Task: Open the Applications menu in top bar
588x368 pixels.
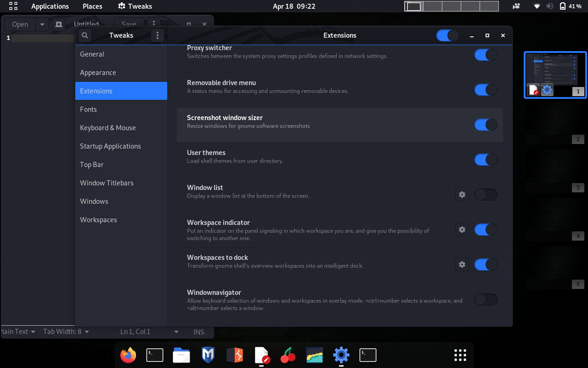Action: (x=50, y=6)
